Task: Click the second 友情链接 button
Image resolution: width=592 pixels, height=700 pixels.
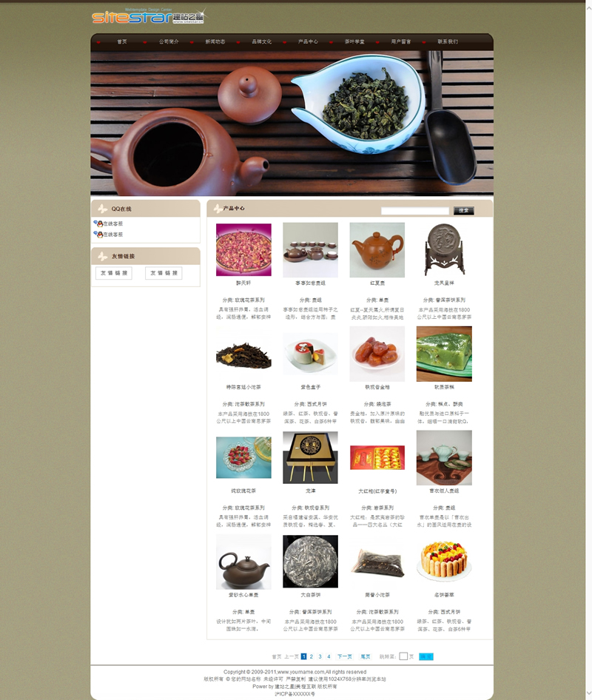Action: [x=164, y=273]
